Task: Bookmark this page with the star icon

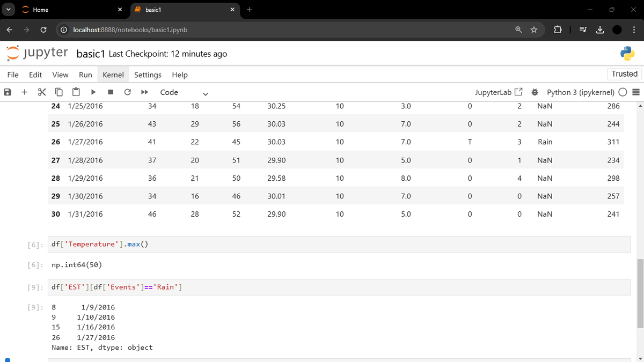Action: pyautogui.click(x=534, y=30)
